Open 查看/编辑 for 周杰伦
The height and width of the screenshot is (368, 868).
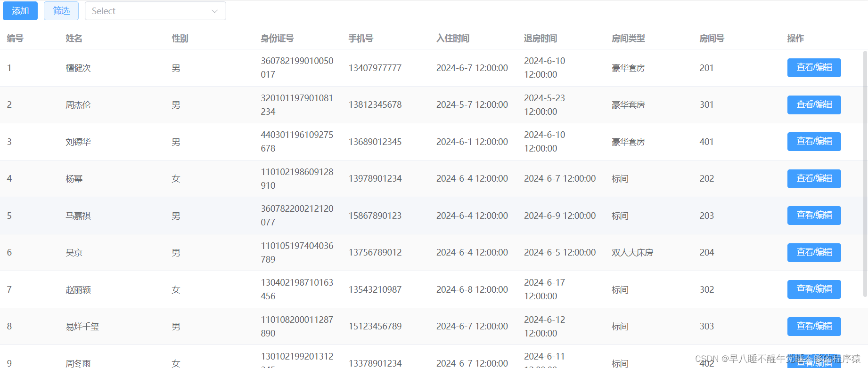pos(814,104)
